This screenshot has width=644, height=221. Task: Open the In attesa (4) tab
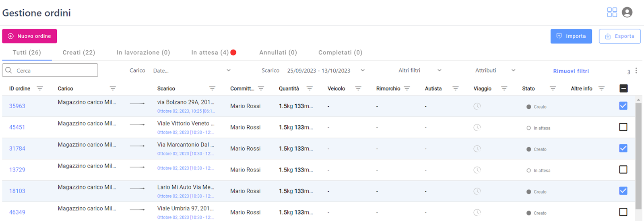click(210, 52)
